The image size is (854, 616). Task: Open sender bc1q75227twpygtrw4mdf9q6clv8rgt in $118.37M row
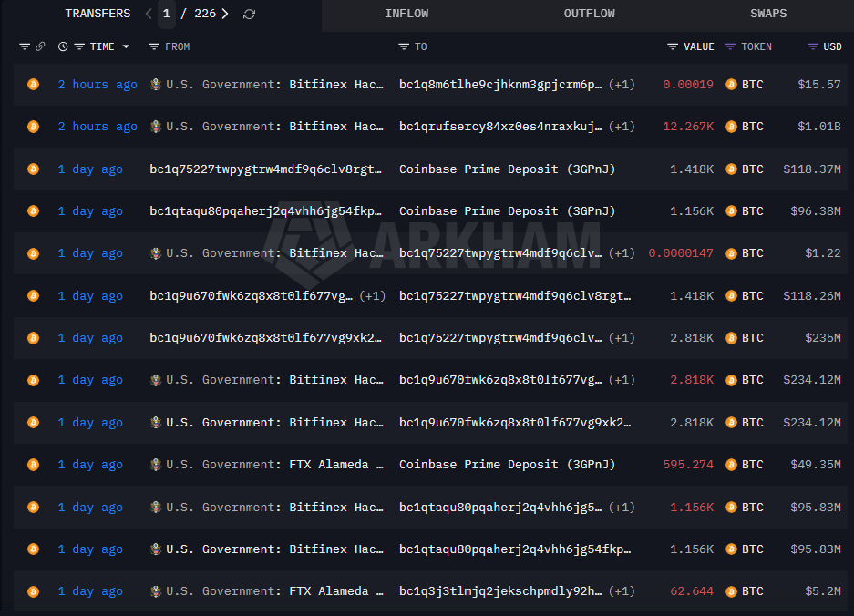pos(266,169)
